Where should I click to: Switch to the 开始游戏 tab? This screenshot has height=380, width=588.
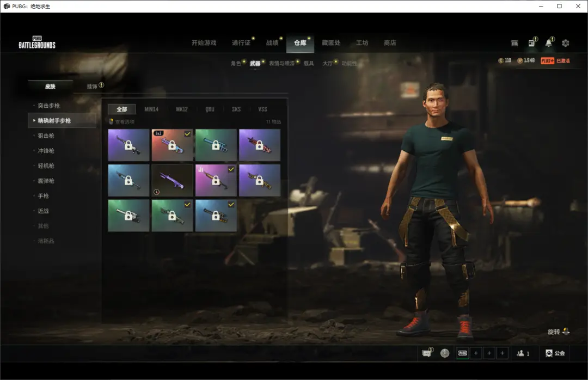point(204,43)
